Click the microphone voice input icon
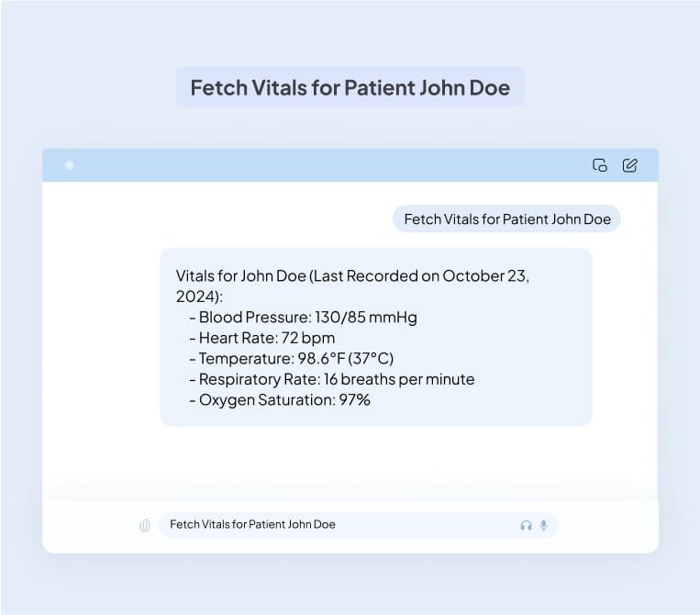 point(543,525)
